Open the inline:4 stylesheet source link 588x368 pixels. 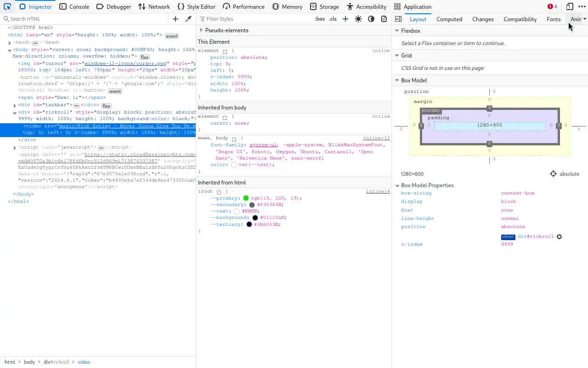tap(378, 191)
